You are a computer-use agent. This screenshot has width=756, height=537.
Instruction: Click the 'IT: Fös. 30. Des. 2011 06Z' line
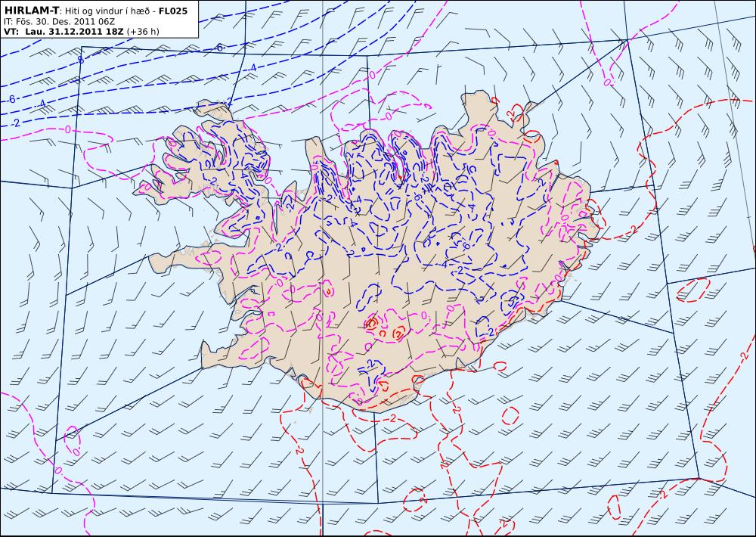59,21
